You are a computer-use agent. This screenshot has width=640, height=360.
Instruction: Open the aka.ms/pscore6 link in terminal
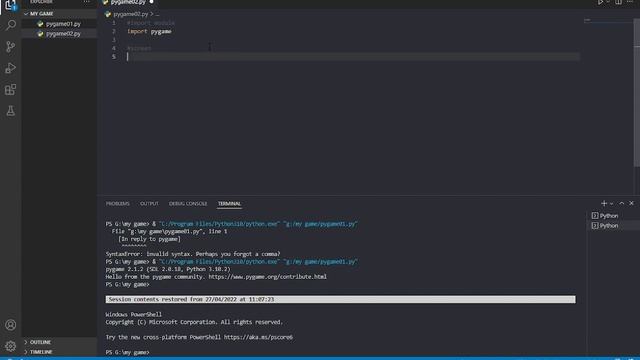point(258,337)
